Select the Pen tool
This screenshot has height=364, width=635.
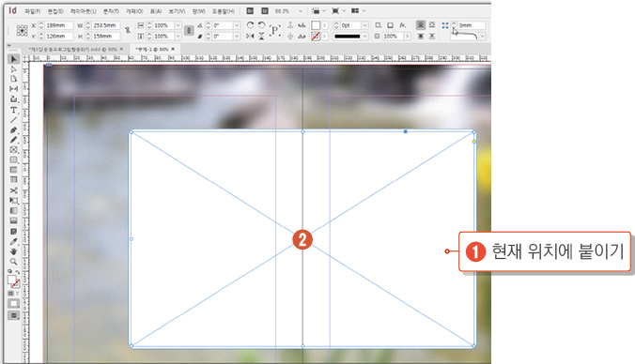[13, 129]
